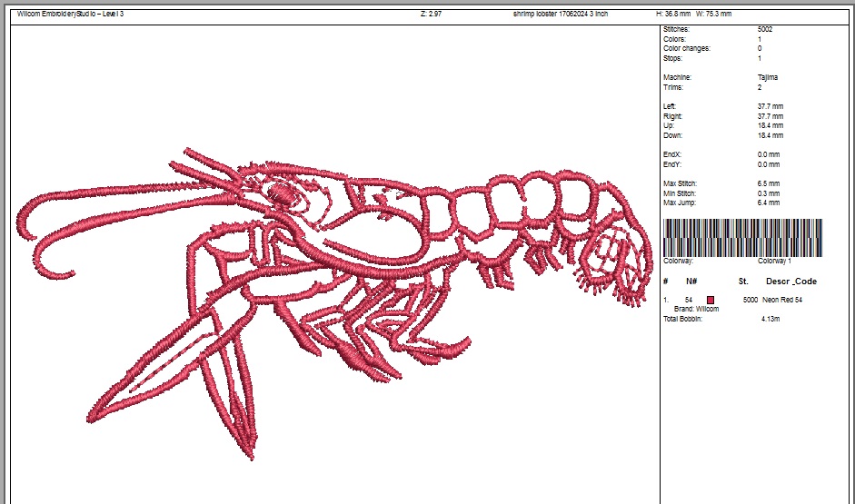Screen dimensions: 855x504
Task: Click the Machine value Tajima
Action: coord(768,78)
